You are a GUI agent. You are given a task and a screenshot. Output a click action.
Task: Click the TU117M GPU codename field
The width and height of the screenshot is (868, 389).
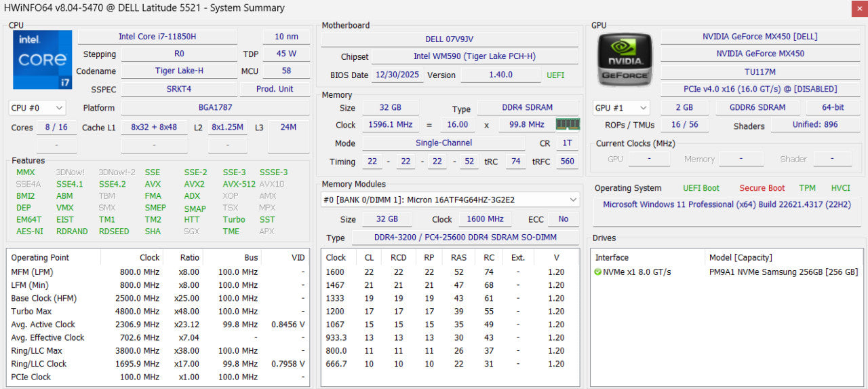pos(760,71)
